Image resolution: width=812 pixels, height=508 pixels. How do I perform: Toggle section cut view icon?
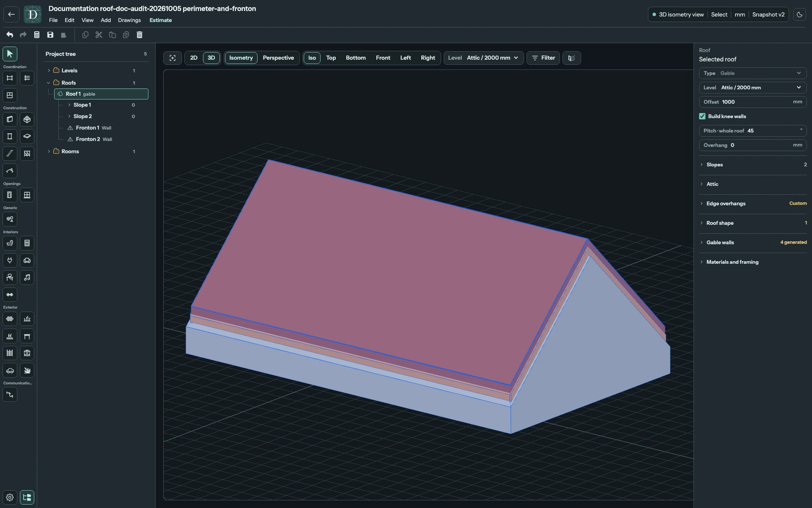tap(572, 58)
